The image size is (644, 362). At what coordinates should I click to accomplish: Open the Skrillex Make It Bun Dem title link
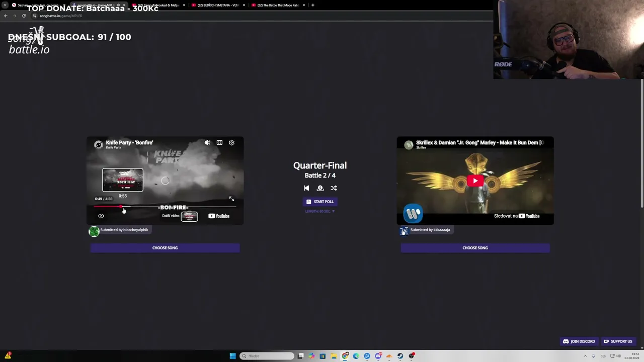pyautogui.click(x=480, y=143)
